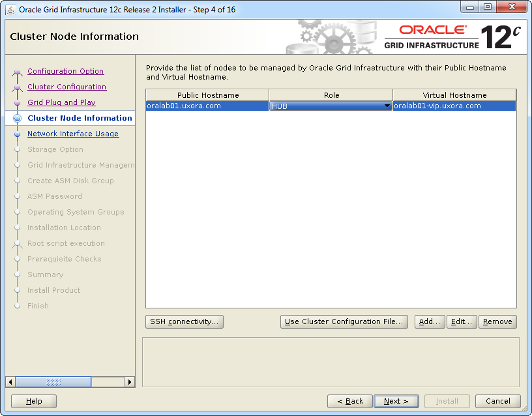Expand the Role HUB dropdown
Viewport: 532px width, 416px height.
[x=387, y=106]
